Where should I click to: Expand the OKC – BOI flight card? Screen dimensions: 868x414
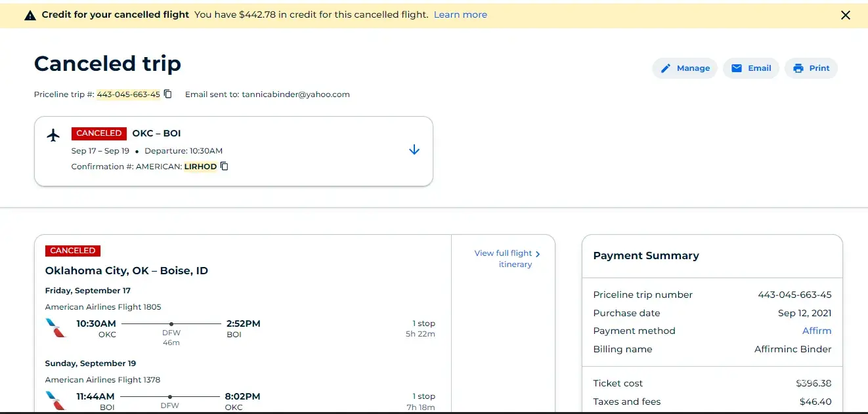coord(414,150)
